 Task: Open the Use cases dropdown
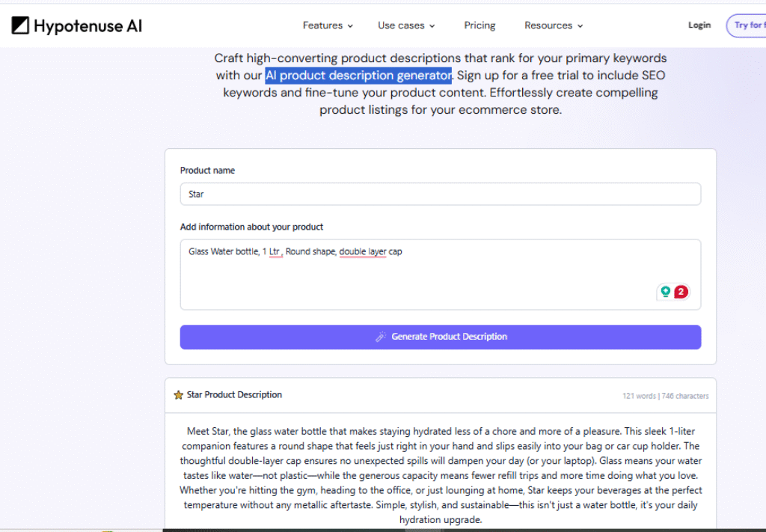pos(401,25)
